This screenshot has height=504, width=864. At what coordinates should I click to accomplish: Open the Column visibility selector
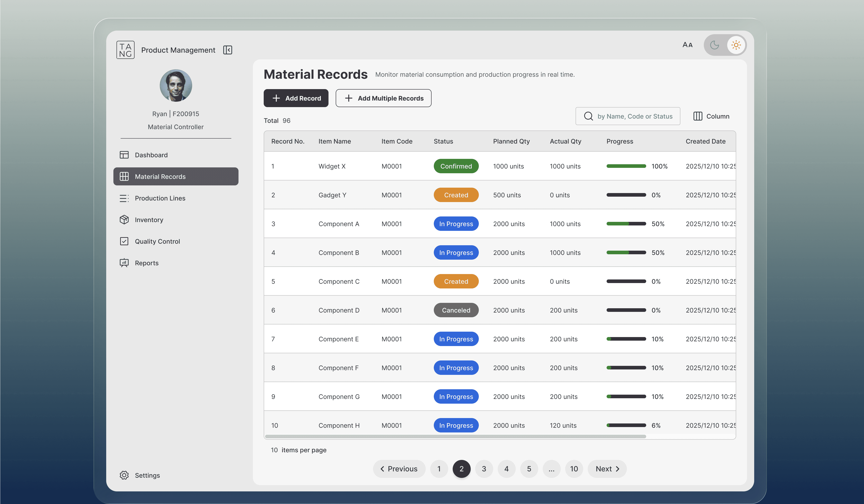[711, 116]
